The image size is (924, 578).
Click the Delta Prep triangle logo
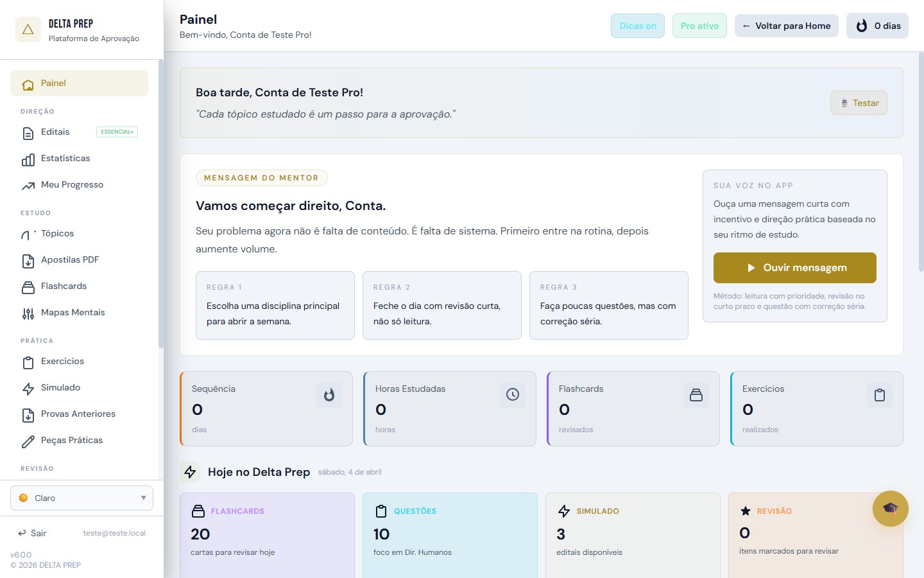pyautogui.click(x=28, y=30)
